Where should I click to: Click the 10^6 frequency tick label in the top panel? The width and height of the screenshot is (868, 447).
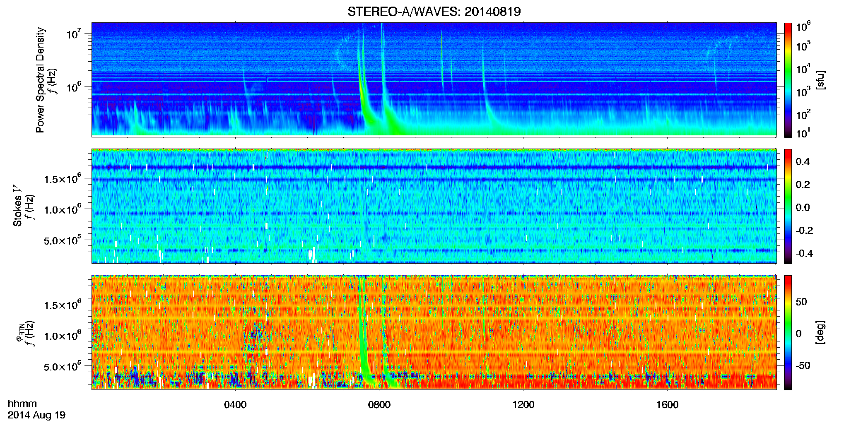73,87
